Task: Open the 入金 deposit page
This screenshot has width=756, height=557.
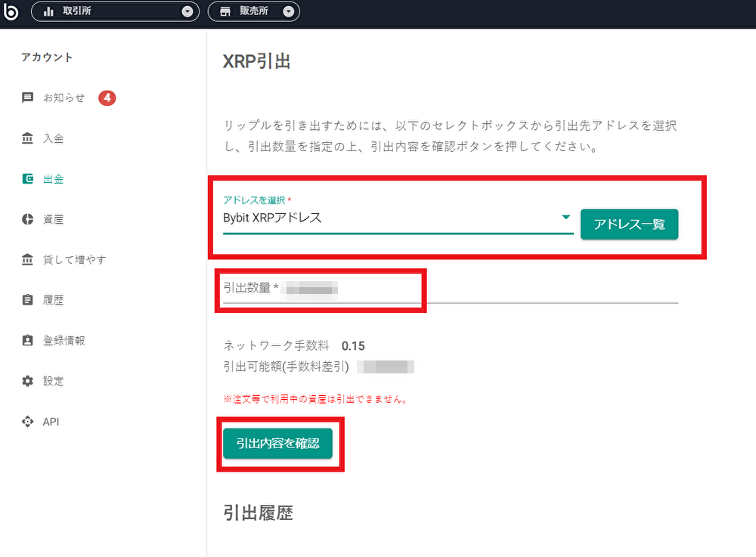Action: (x=53, y=138)
